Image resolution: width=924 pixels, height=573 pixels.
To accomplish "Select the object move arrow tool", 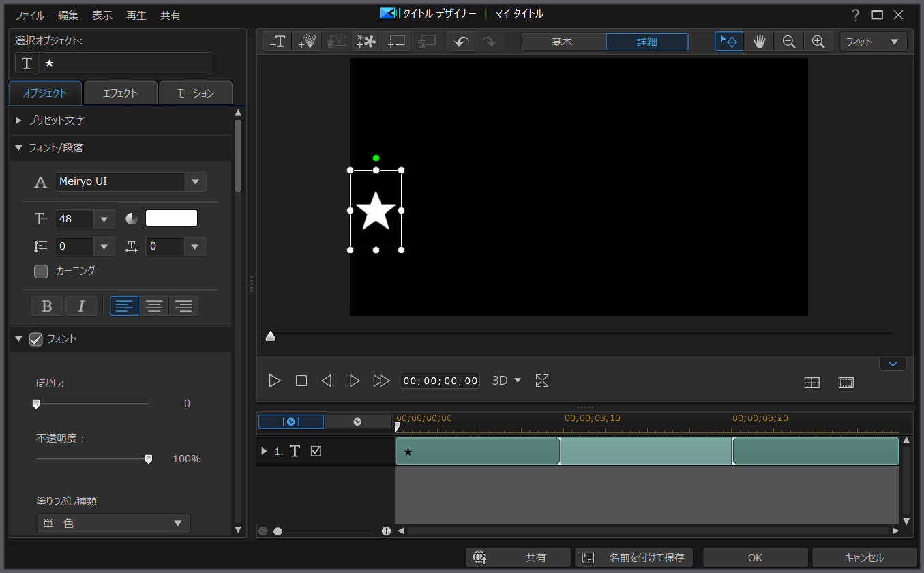I will coord(729,42).
